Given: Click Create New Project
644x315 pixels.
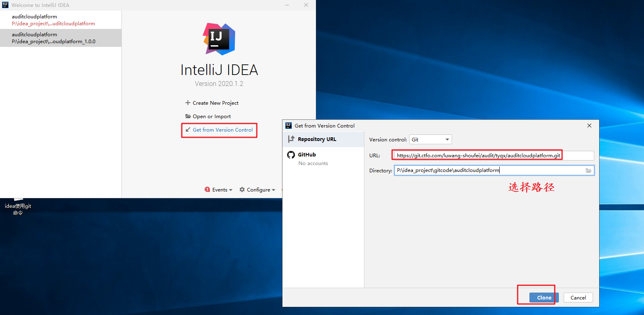Looking at the screenshot, I should tap(216, 103).
